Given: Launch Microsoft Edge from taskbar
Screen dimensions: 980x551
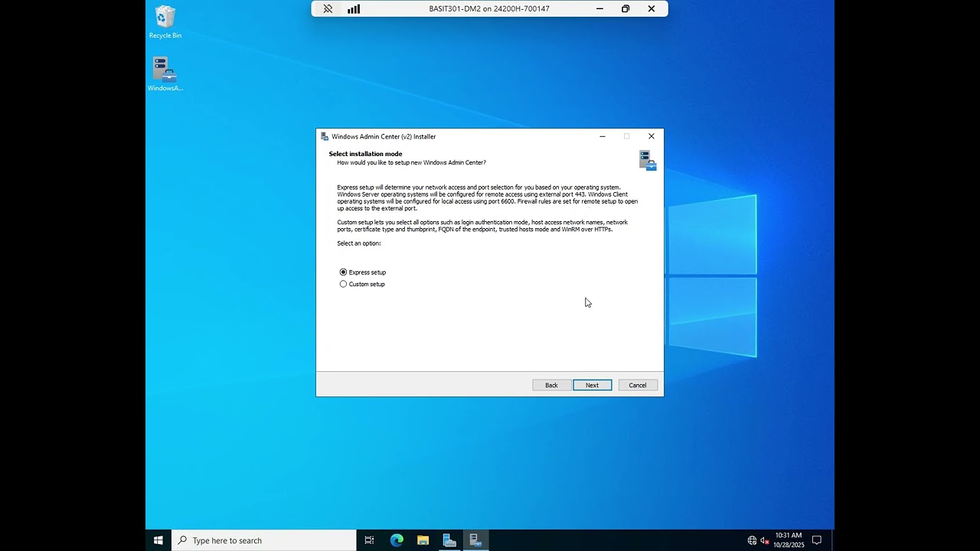Looking at the screenshot, I should 397,540.
